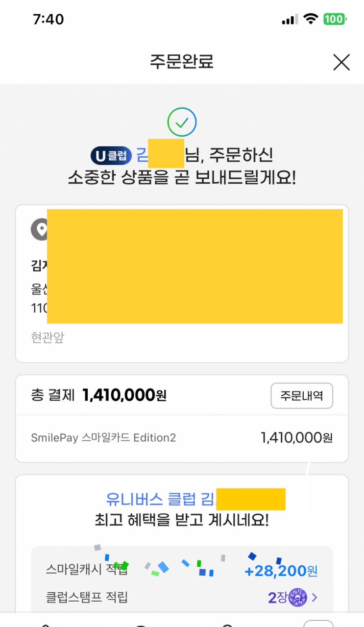
Task: Open 주문내역 order history
Action: point(301,396)
